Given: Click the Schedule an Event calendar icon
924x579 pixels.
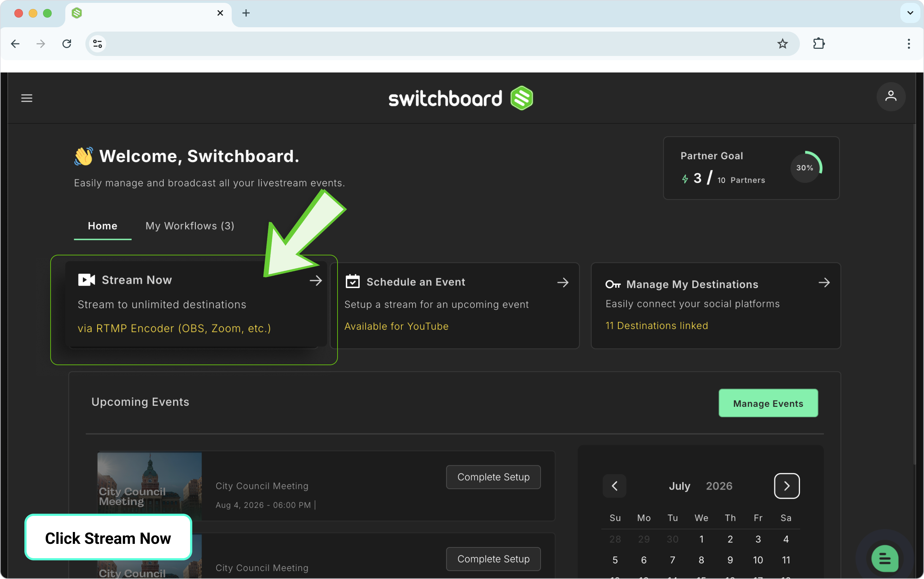Looking at the screenshot, I should tap(353, 282).
